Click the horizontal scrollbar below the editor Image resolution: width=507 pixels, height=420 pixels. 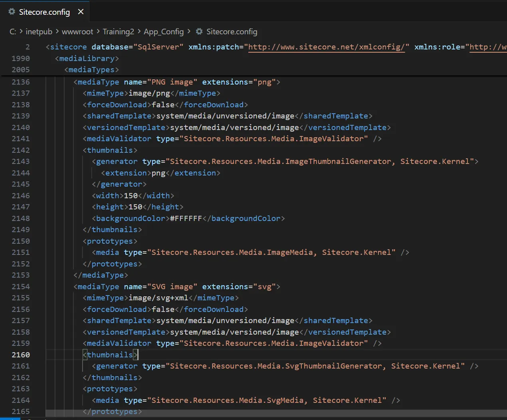(276, 413)
